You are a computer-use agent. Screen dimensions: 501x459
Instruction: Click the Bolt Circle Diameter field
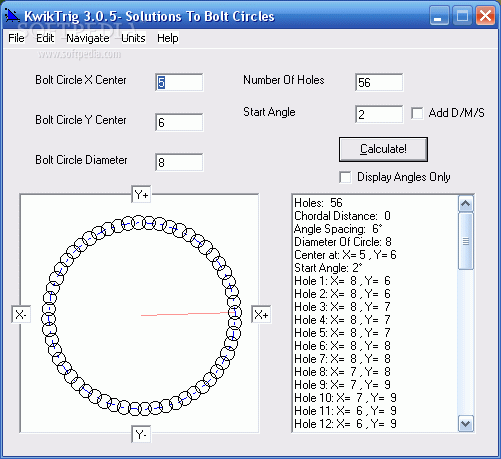179,162
